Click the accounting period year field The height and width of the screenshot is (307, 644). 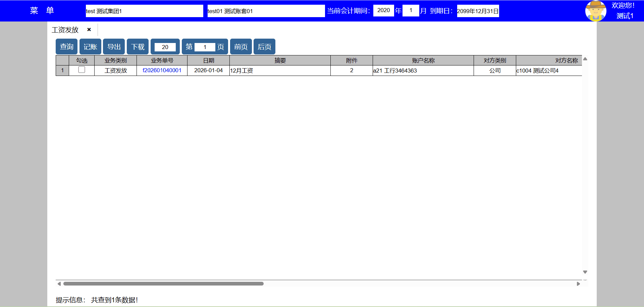click(383, 10)
